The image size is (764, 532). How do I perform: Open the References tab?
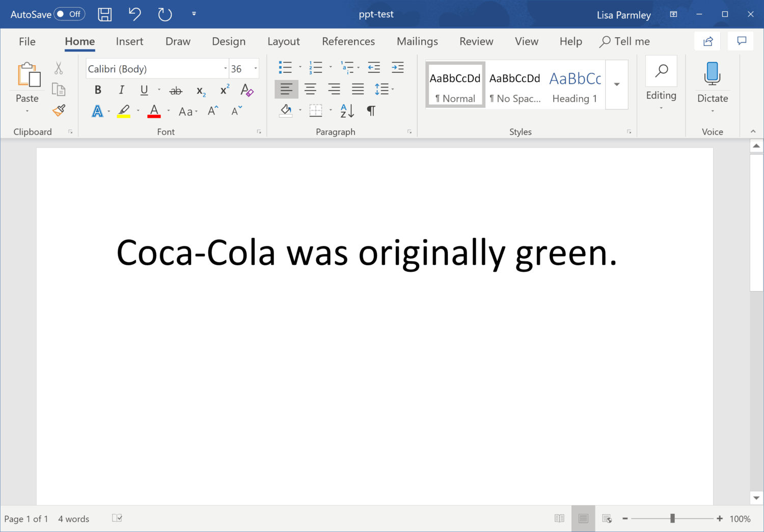tap(348, 42)
